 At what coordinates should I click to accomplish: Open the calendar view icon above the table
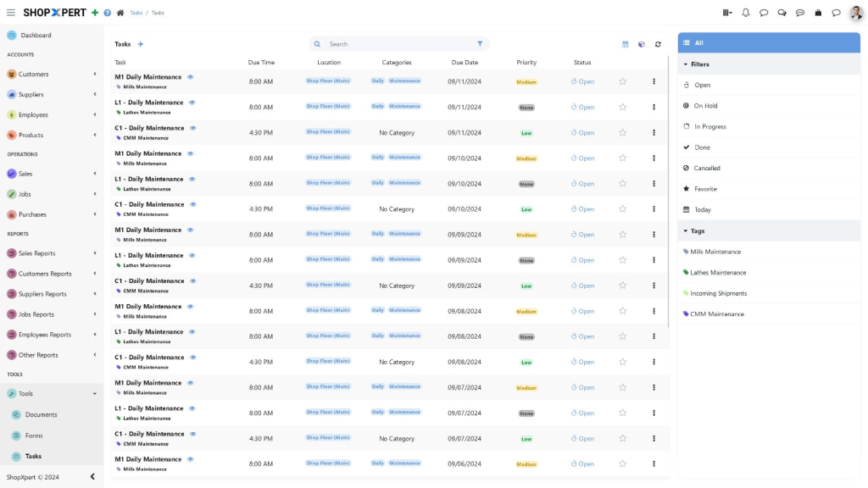pyautogui.click(x=625, y=44)
